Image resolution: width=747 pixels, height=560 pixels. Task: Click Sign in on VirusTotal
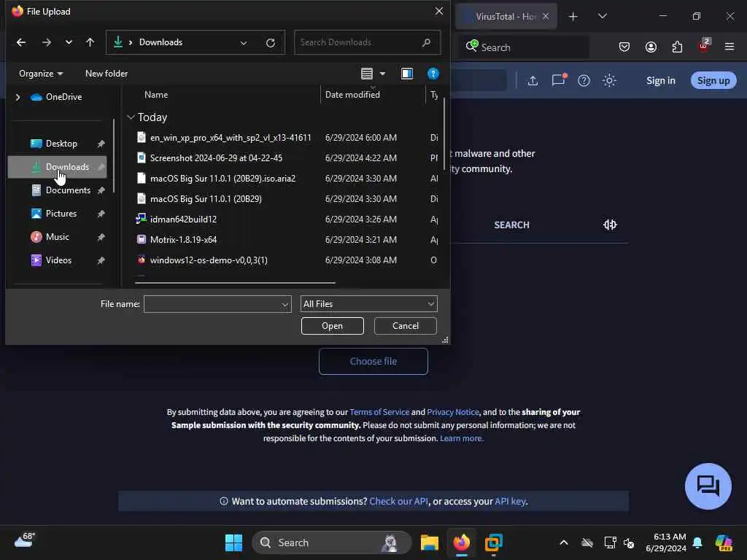click(x=661, y=80)
